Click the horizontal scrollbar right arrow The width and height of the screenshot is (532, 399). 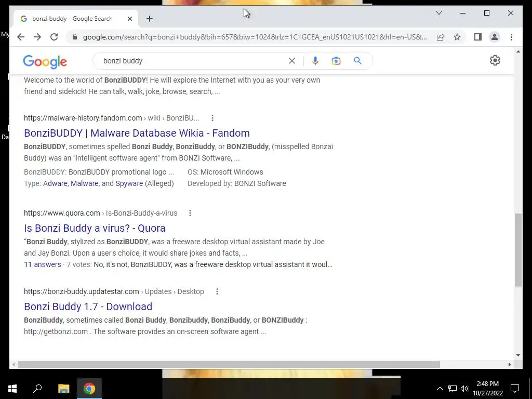point(509,364)
